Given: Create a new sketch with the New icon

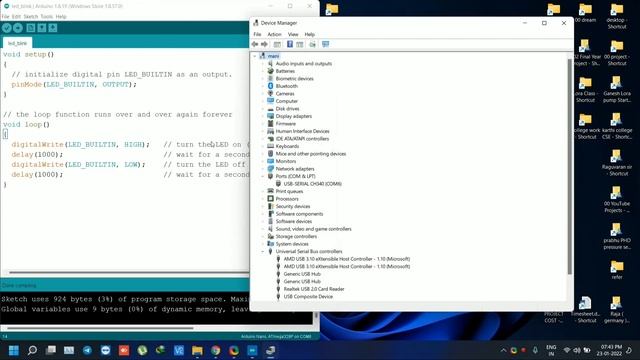Looking at the screenshot, I should (31, 28).
